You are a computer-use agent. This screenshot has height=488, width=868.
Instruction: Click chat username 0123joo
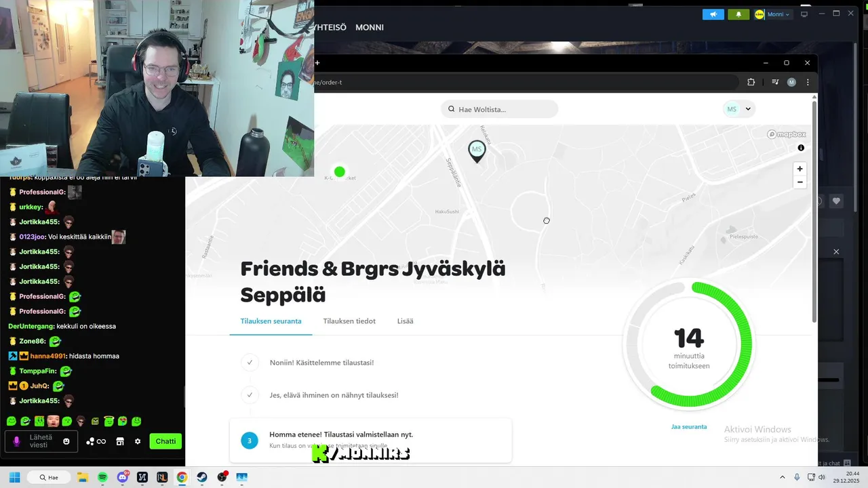pos(31,237)
